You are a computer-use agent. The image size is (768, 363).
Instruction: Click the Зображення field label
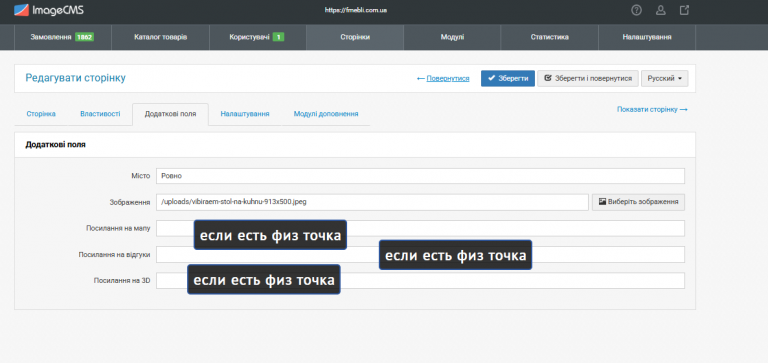coord(129,202)
